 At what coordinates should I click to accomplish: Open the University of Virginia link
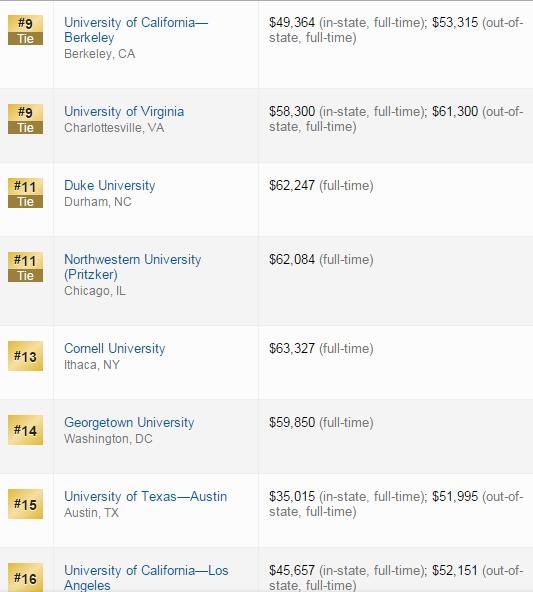(124, 111)
